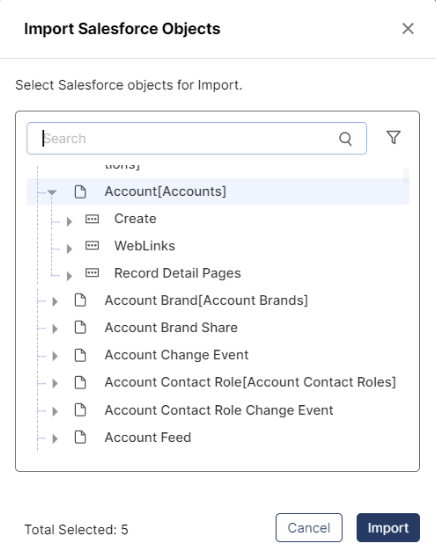
Task: Select Account Contact Role[Account Contact Roles] label
Action: click(x=250, y=382)
